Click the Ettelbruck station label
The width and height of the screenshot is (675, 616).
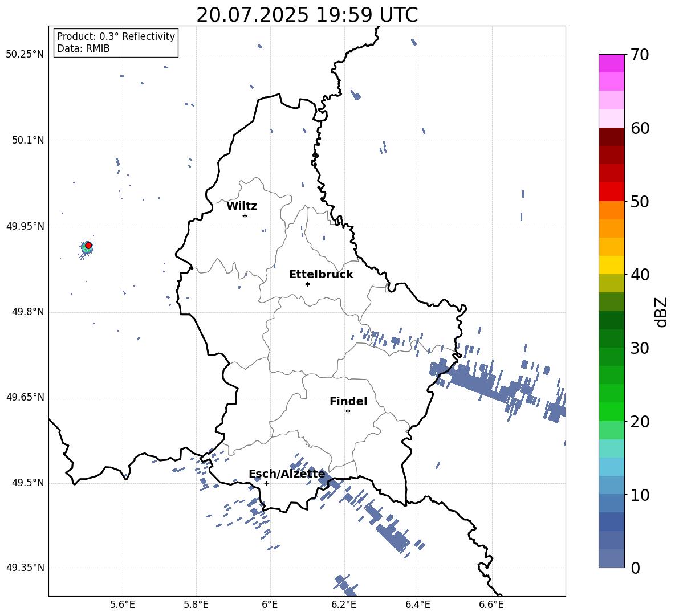click(321, 275)
